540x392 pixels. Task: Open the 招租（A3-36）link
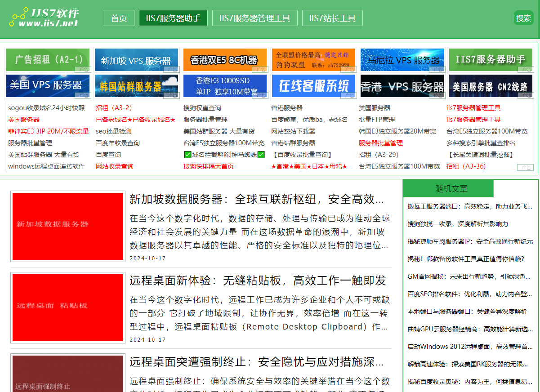coord(466,166)
